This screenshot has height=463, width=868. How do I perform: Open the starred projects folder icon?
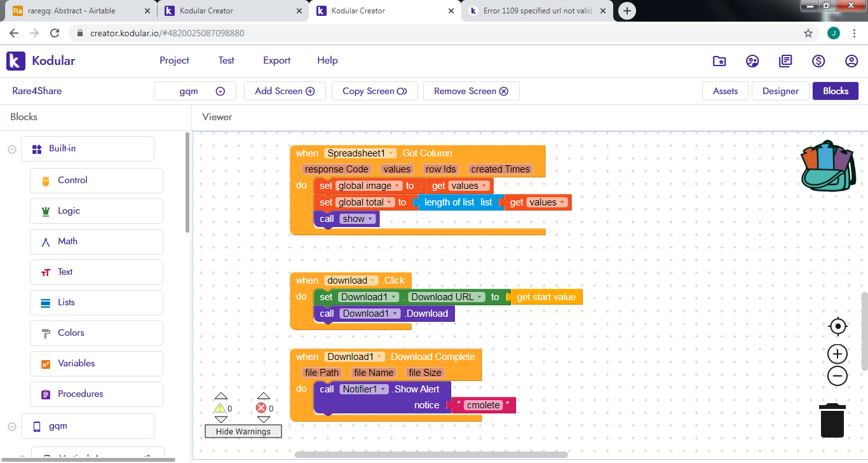click(719, 61)
